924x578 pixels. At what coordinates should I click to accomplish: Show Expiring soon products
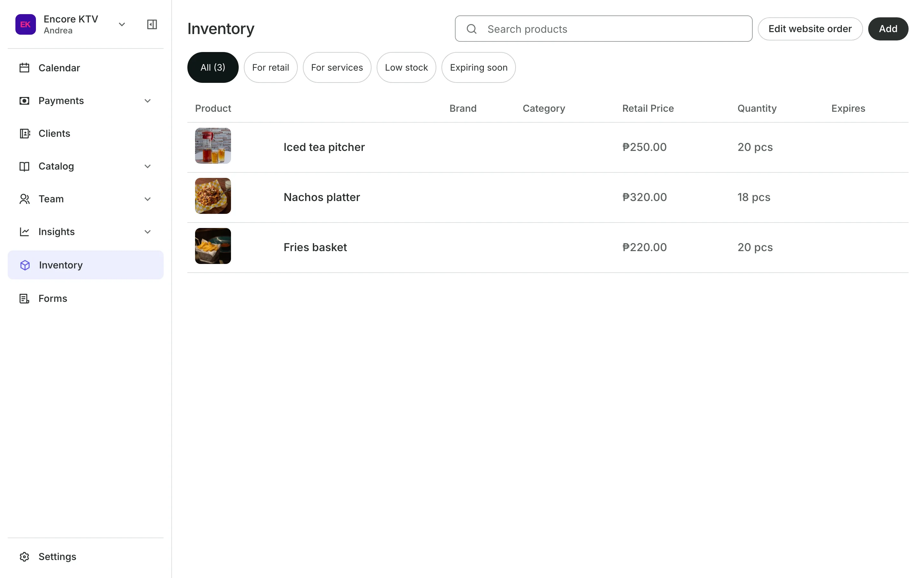click(478, 67)
